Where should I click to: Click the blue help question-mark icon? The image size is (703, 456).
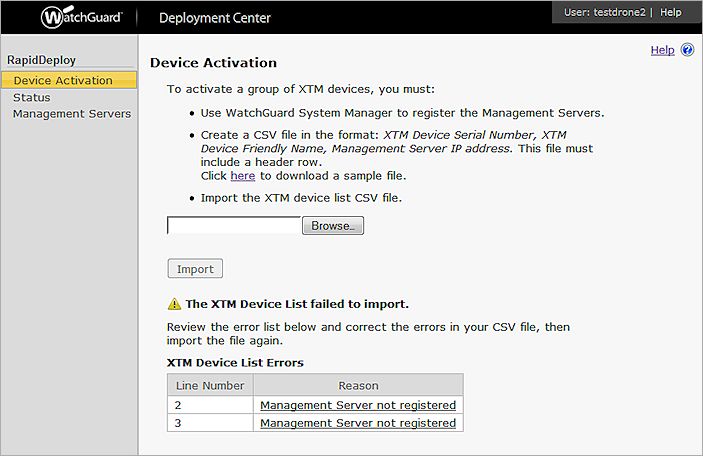coord(687,49)
